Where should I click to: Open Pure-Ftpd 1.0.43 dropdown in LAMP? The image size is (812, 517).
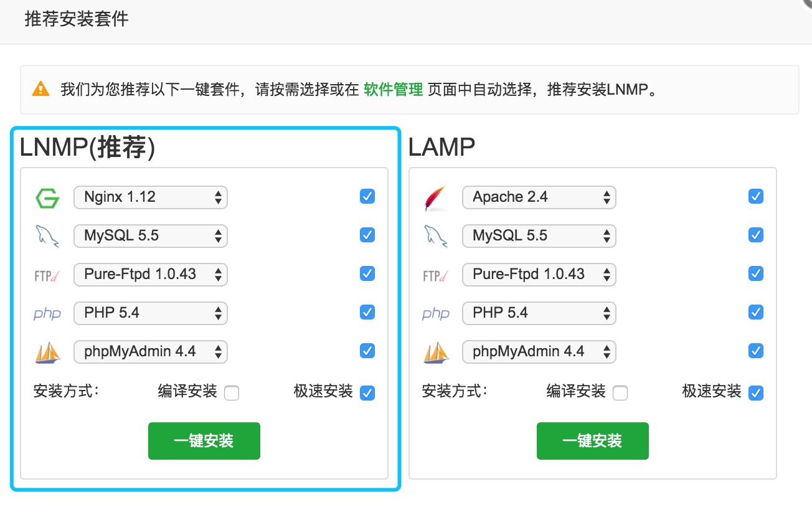point(539,275)
